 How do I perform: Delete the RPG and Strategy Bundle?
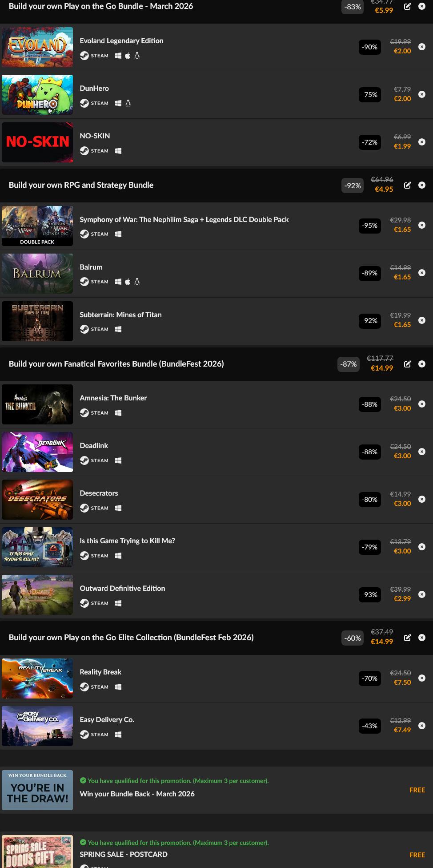click(422, 185)
